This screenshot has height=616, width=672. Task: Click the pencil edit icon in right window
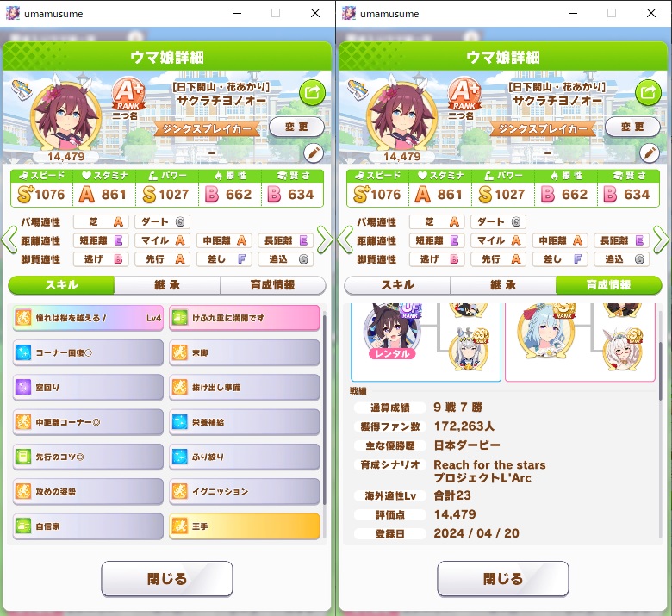[x=650, y=152]
